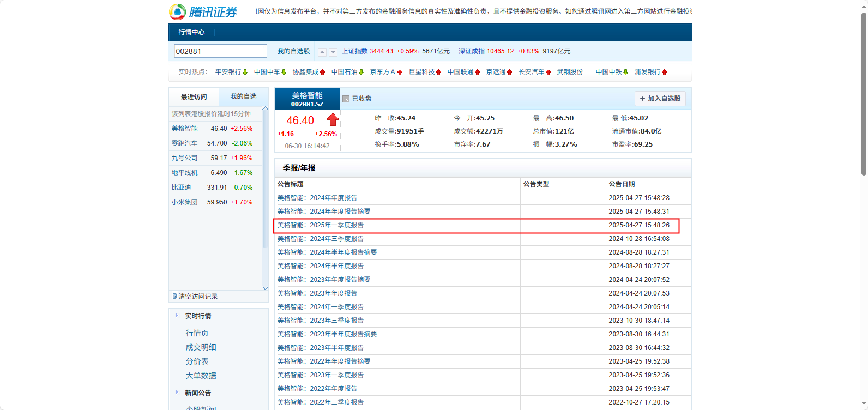Click the red up-arrow beside price 46.40

333,119
